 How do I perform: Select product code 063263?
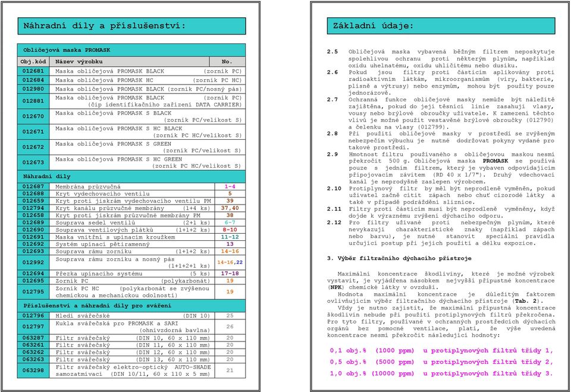(33, 359)
